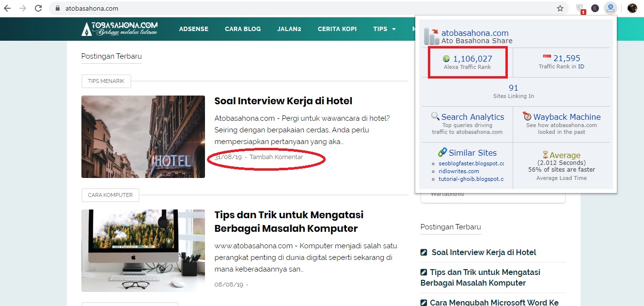Open the Search Analytics link
The image size is (644, 306).
(472, 117)
